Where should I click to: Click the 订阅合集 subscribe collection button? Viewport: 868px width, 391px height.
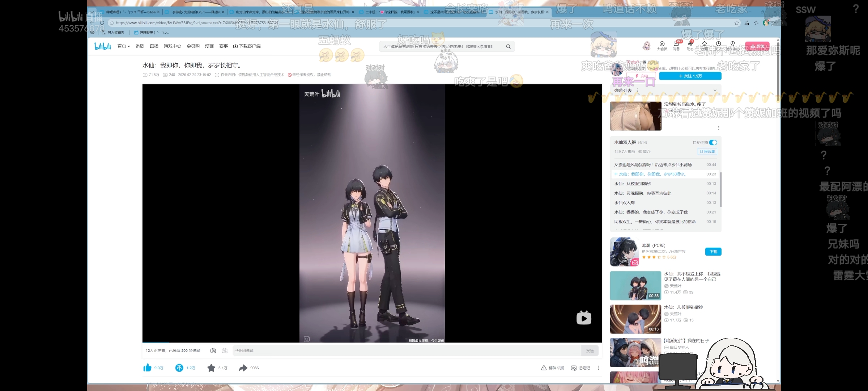[x=707, y=152]
